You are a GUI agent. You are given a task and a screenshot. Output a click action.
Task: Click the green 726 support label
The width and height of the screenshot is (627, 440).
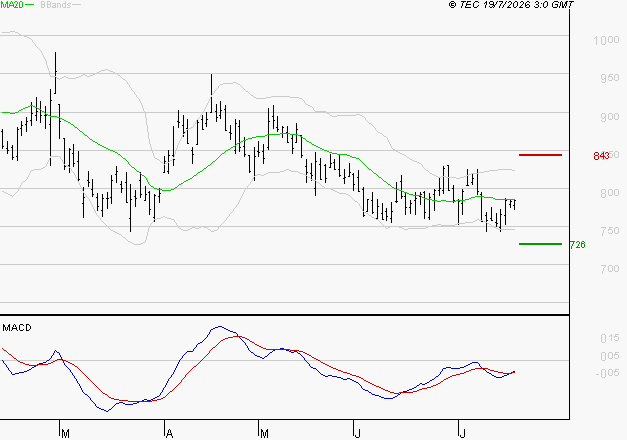tap(577, 244)
